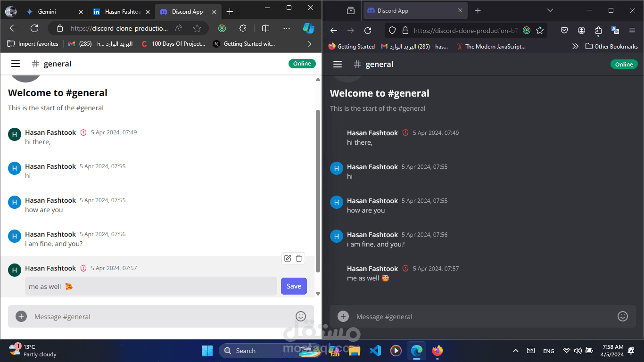Select the Discord App tab in Firefox
Image resolution: width=644 pixels, height=362 pixels.
pyautogui.click(x=415, y=10)
